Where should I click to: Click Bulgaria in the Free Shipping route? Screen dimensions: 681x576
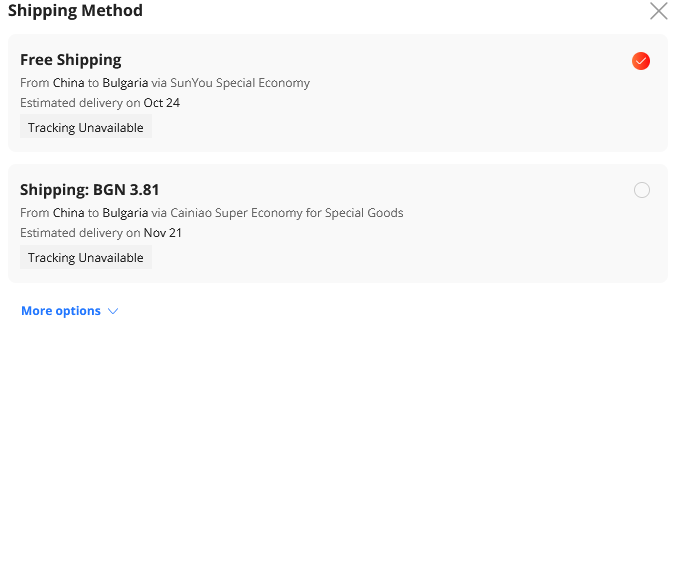point(125,83)
